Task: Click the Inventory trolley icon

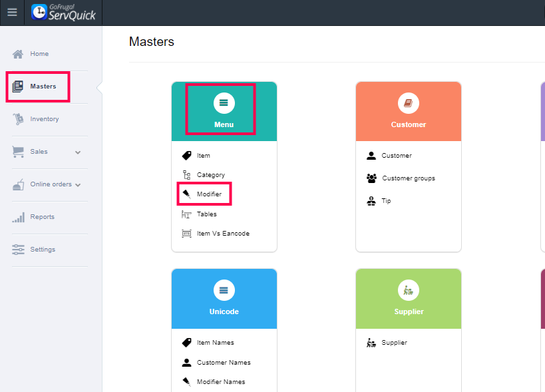Action: click(x=18, y=119)
